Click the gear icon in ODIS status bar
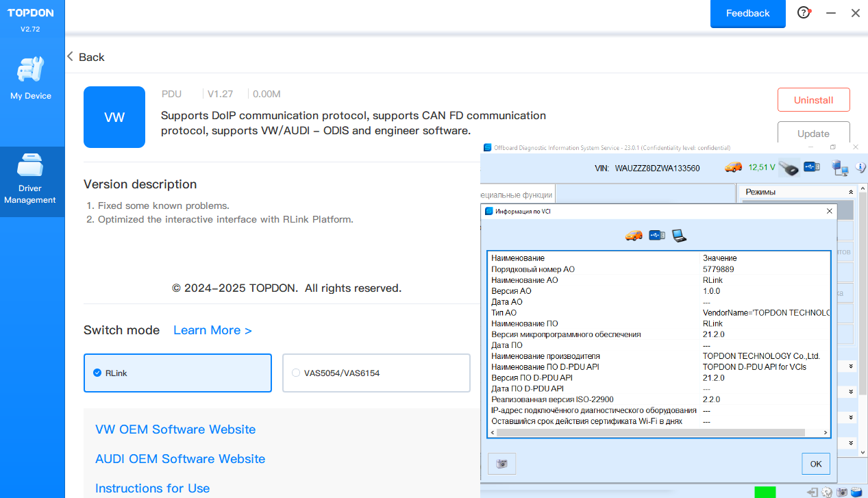Viewport: 868px width, 498px height. [827, 492]
